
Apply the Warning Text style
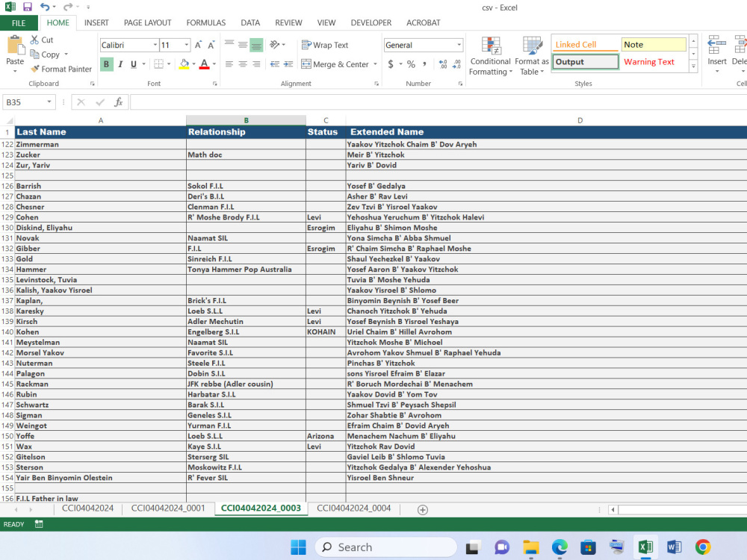[x=654, y=62]
